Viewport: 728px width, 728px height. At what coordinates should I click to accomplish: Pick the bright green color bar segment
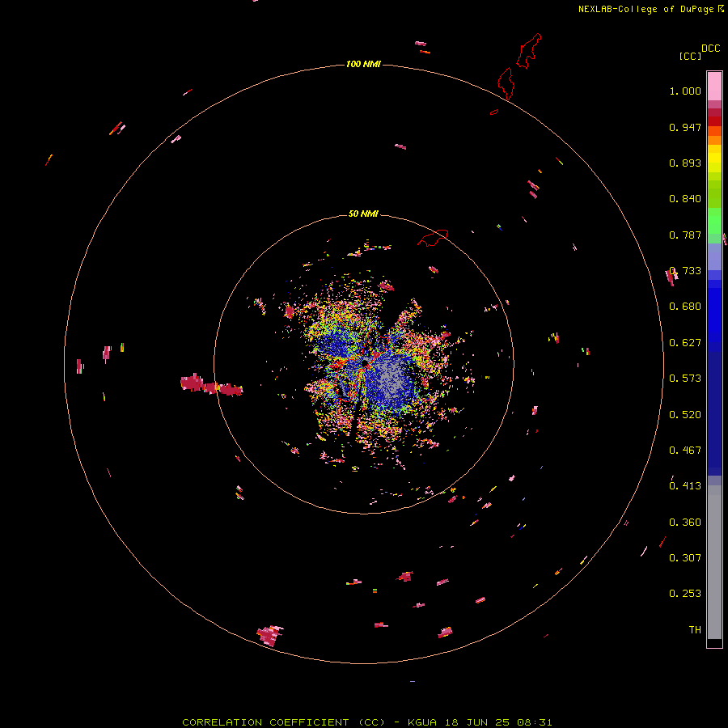point(714,221)
